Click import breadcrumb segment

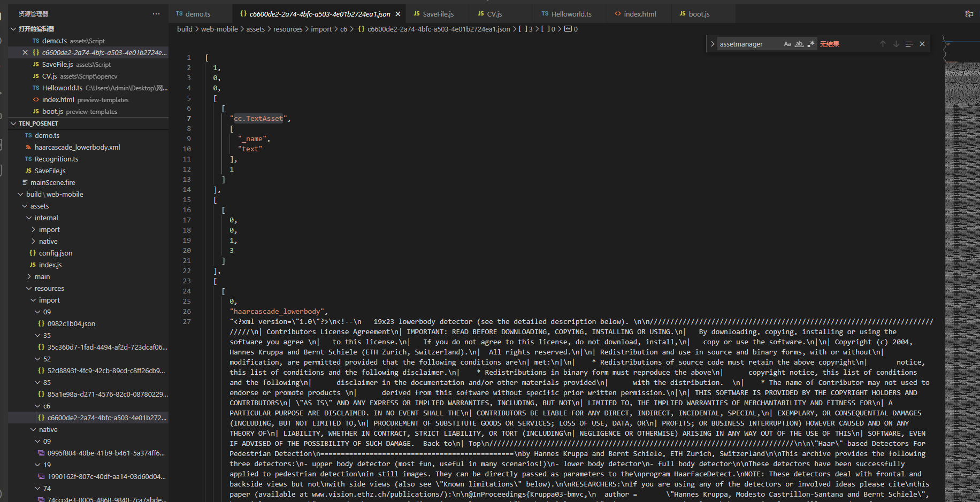[x=321, y=29]
